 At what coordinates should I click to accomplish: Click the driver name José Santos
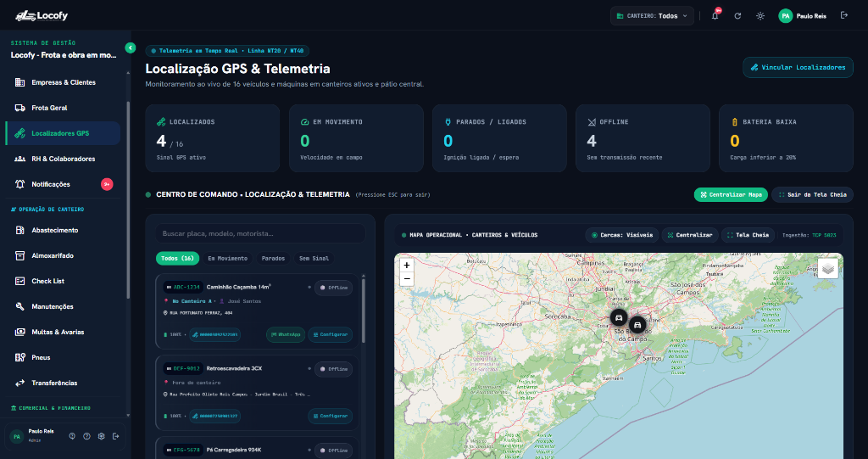pyautogui.click(x=244, y=301)
